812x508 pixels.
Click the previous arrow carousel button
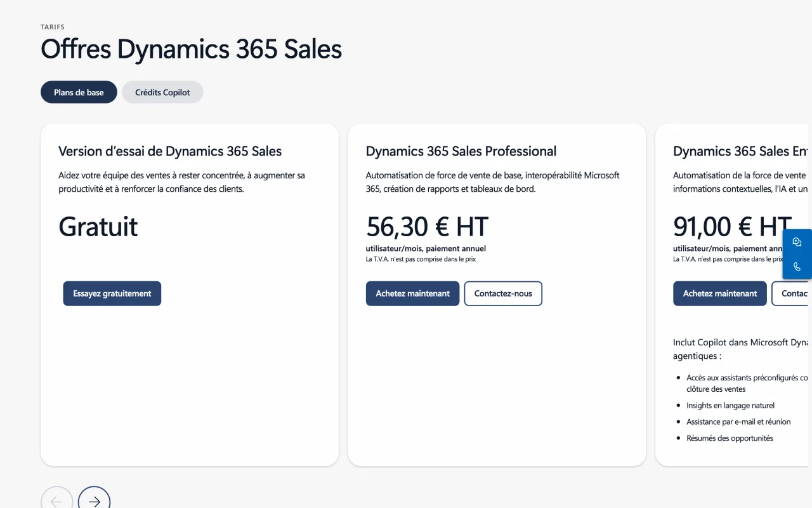click(56, 502)
